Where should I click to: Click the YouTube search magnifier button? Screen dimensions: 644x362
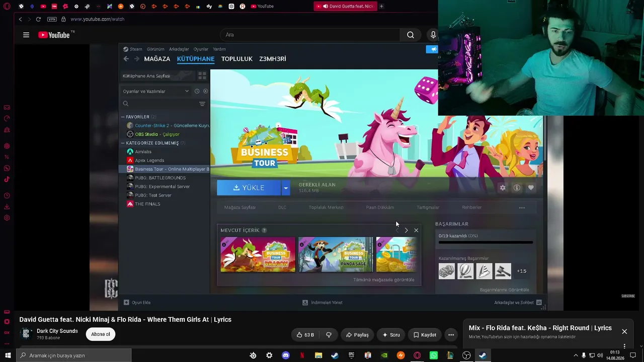(411, 35)
